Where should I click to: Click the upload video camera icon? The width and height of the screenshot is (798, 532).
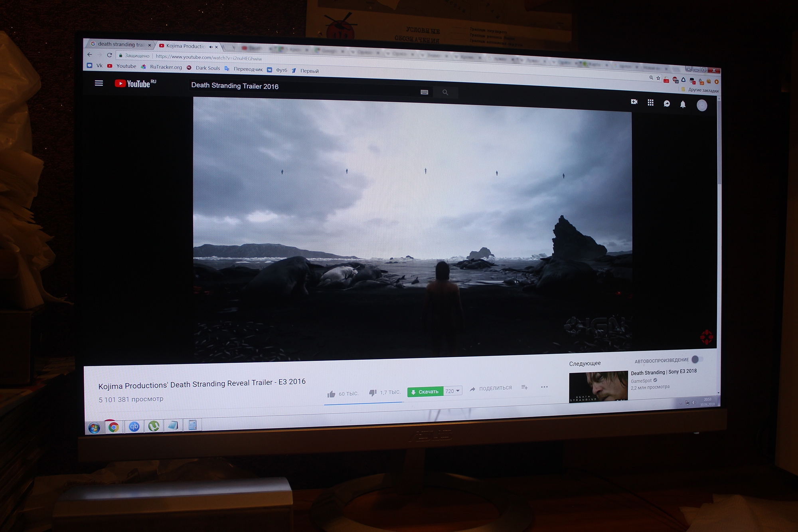pos(634,102)
